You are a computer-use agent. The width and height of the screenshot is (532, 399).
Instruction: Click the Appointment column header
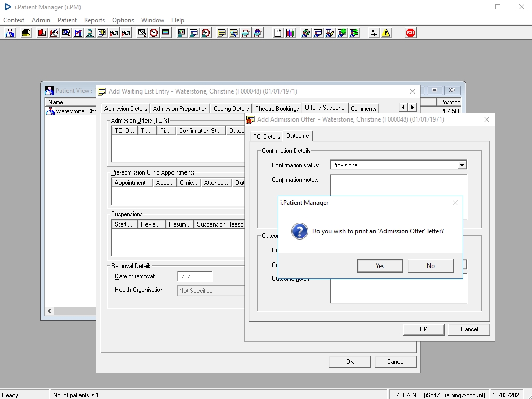tap(132, 183)
